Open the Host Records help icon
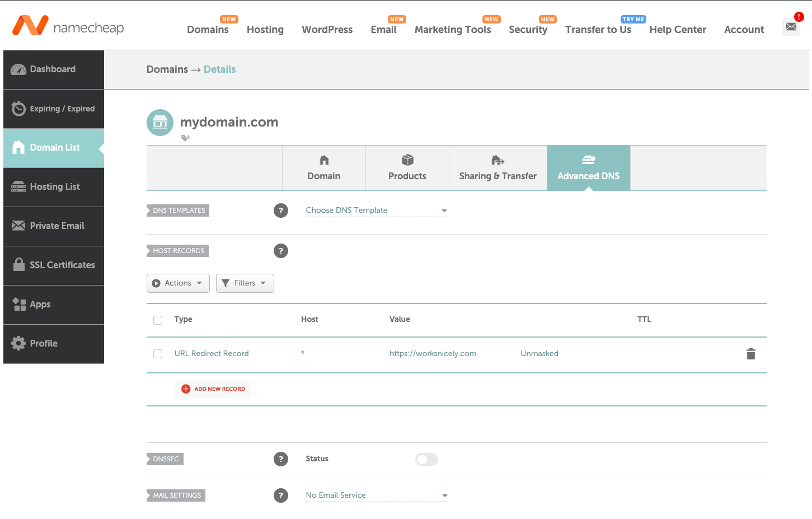This screenshot has height=519, width=812. (x=280, y=250)
